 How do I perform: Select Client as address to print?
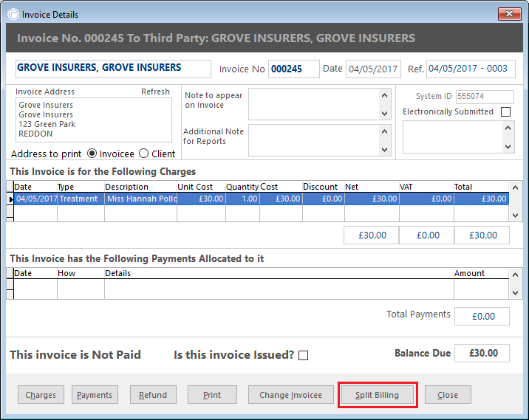tap(144, 154)
